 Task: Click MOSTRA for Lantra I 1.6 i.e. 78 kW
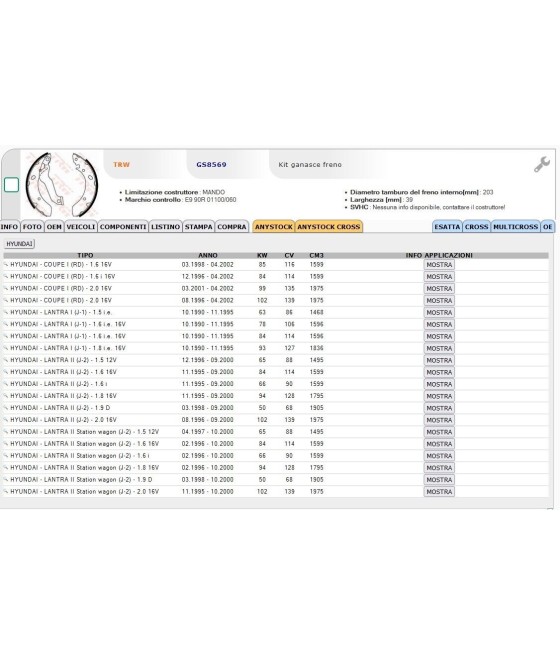click(439, 325)
